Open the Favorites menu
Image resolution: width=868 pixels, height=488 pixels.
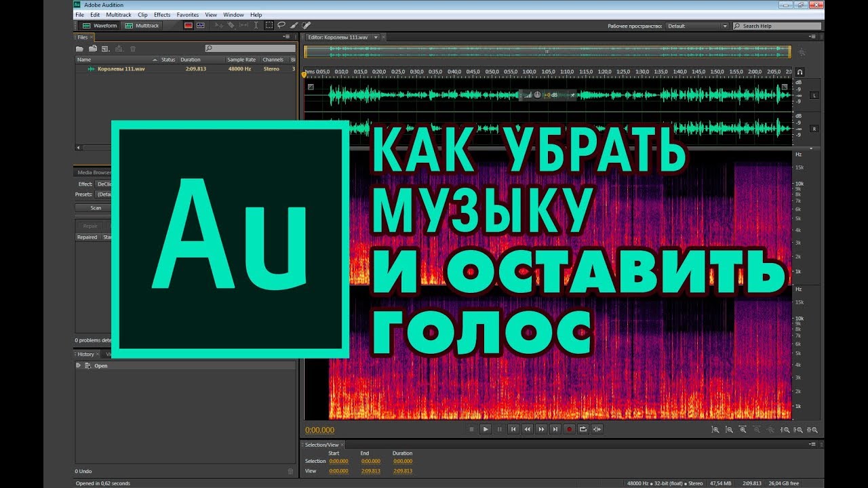click(x=188, y=14)
